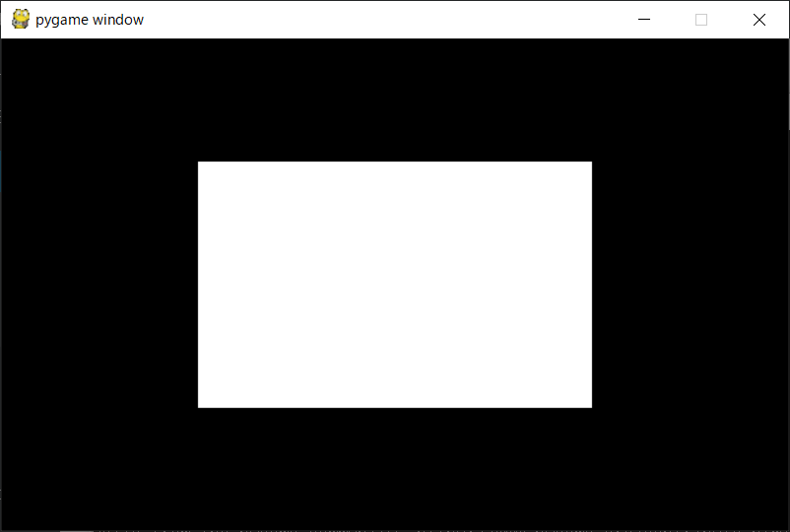
Task: Click the disabled maximize button
Action: click(701, 20)
